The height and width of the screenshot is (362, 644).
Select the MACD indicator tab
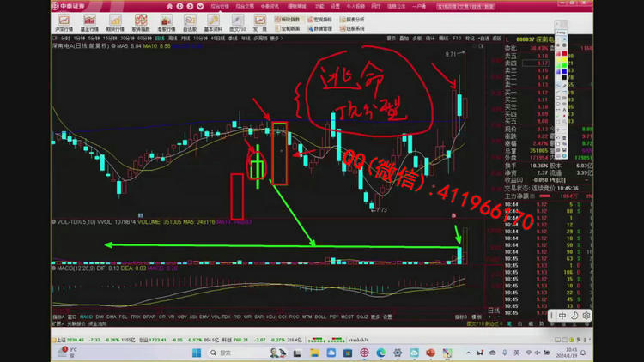coord(86,317)
